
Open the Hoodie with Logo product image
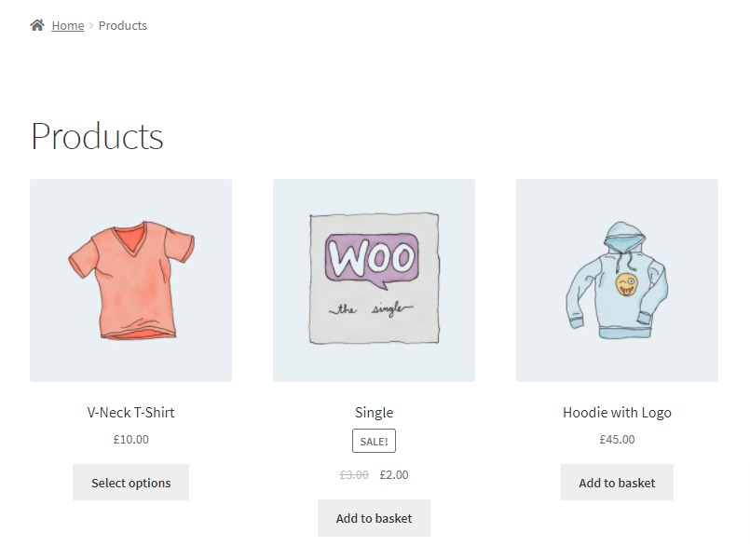616,280
